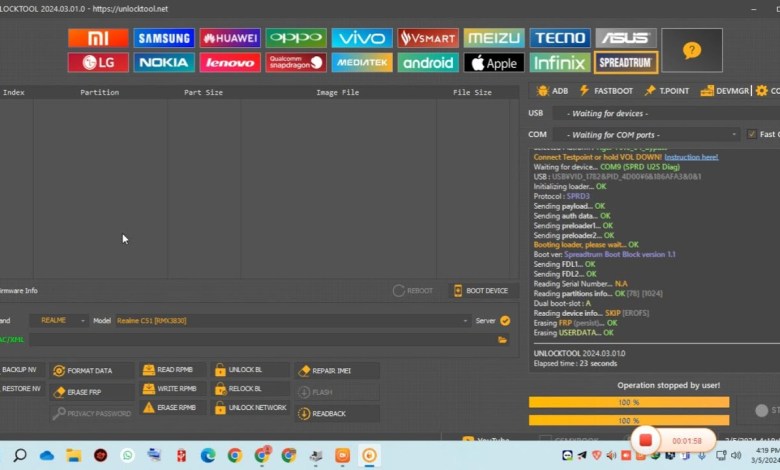This screenshot has width=780, height=470.
Task: Toggle the Server check indicator
Action: point(505,321)
